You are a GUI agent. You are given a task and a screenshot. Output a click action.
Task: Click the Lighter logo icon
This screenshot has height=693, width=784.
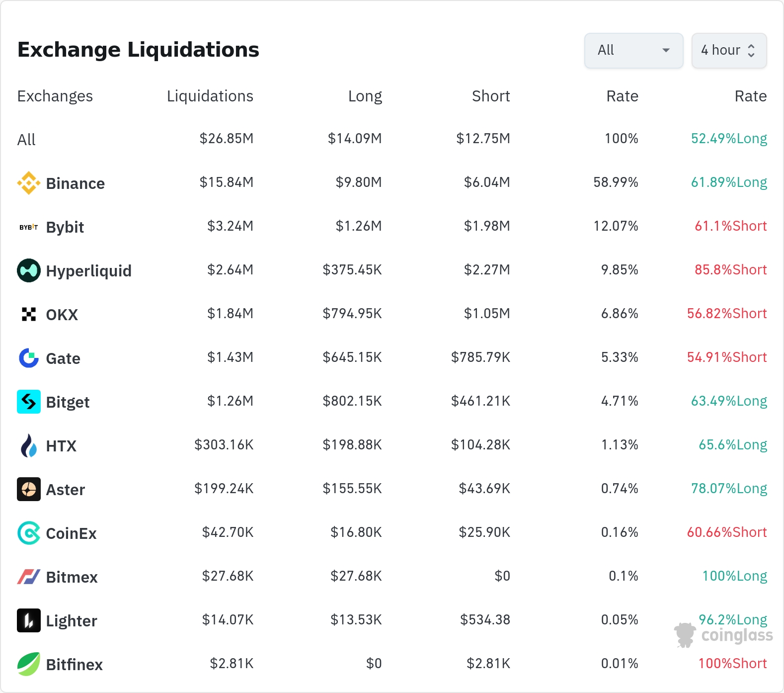point(29,620)
